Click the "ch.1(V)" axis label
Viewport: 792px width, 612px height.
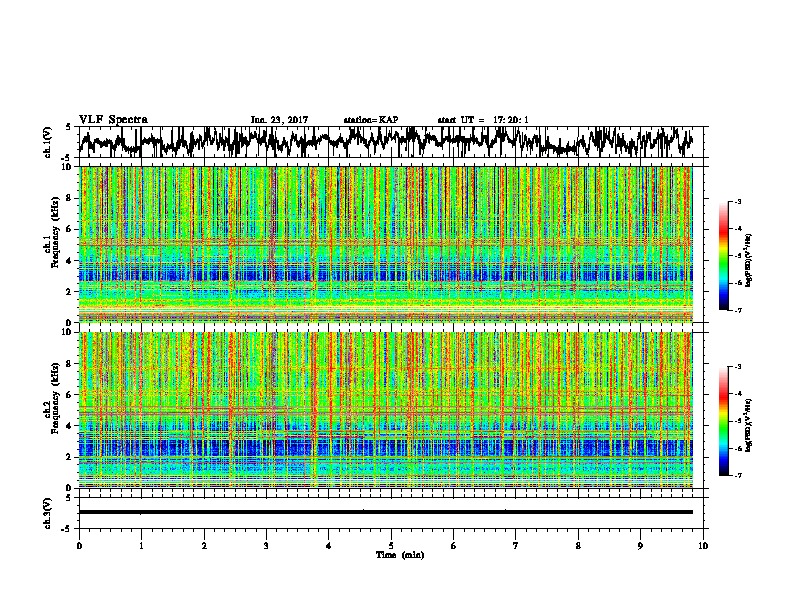(48, 142)
